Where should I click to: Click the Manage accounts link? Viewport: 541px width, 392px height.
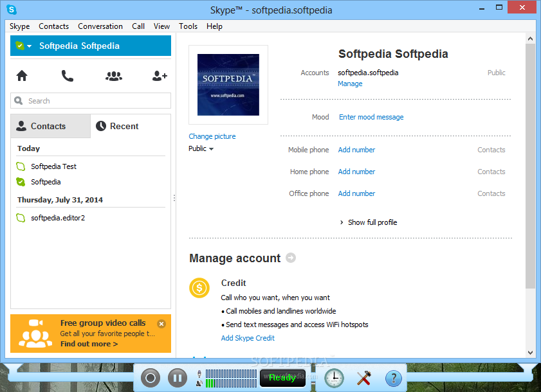(x=350, y=84)
